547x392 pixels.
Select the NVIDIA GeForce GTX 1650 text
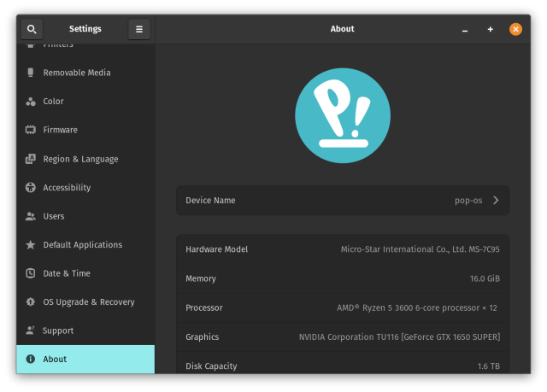click(399, 337)
